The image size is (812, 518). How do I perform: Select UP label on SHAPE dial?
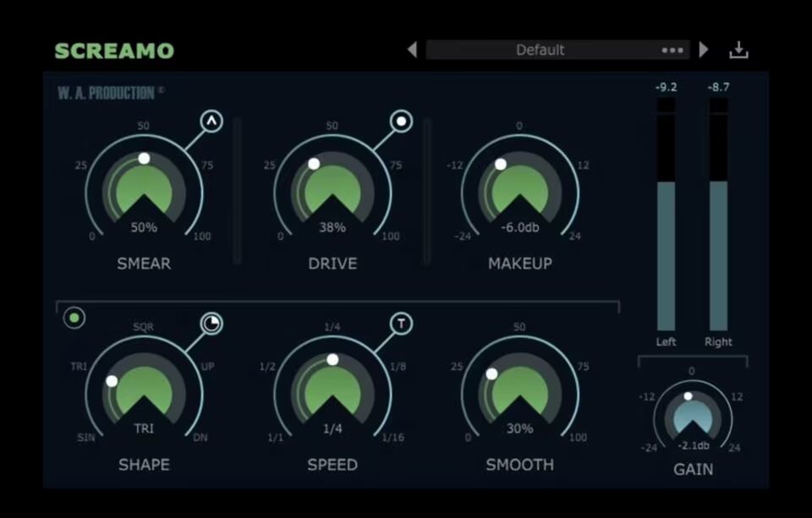pos(208,367)
